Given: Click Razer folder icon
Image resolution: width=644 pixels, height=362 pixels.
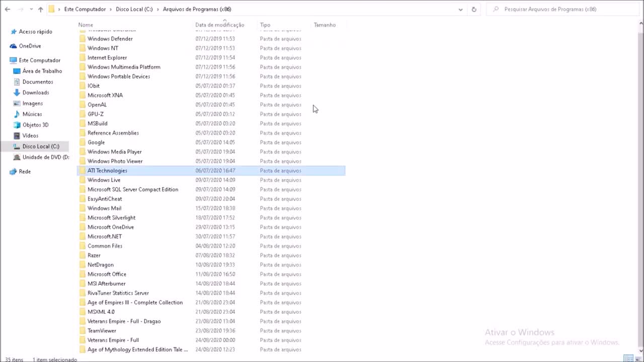Looking at the screenshot, I should [x=83, y=255].
